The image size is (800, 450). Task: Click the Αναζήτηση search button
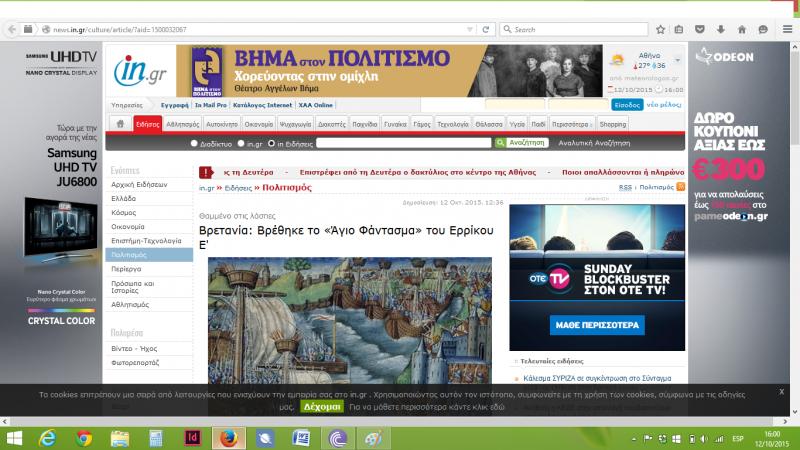click(527, 143)
